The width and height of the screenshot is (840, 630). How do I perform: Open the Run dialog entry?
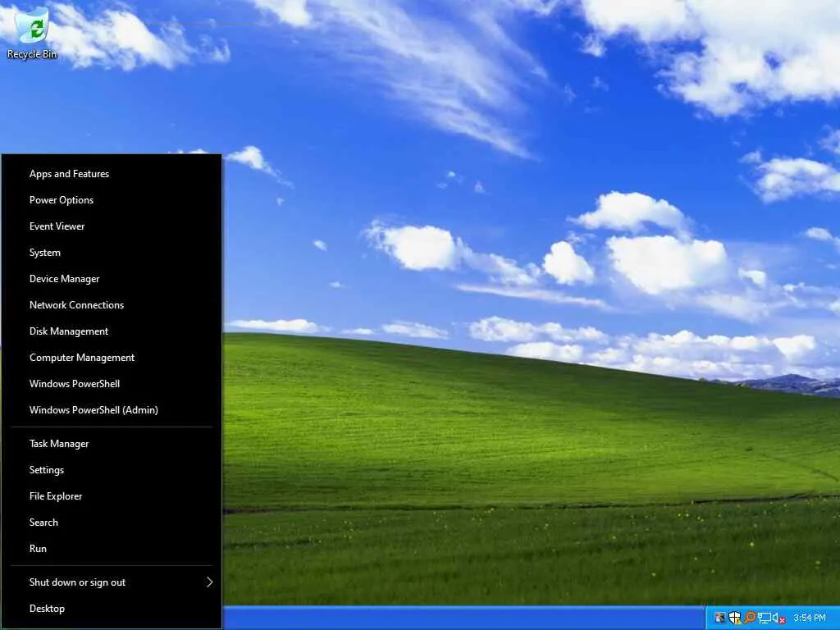point(112,549)
